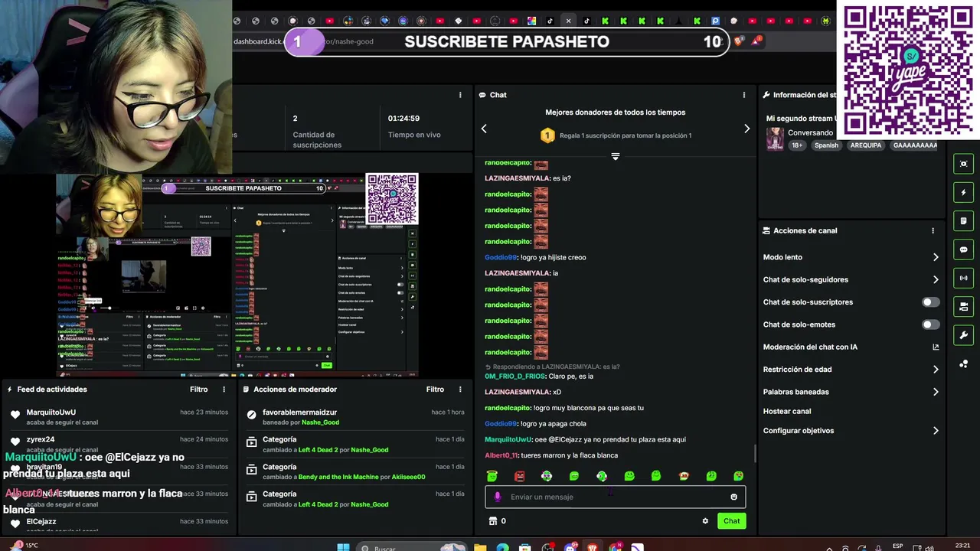Click the Yape QR code overlay
The height and width of the screenshot is (551, 980).
pyautogui.click(x=907, y=70)
